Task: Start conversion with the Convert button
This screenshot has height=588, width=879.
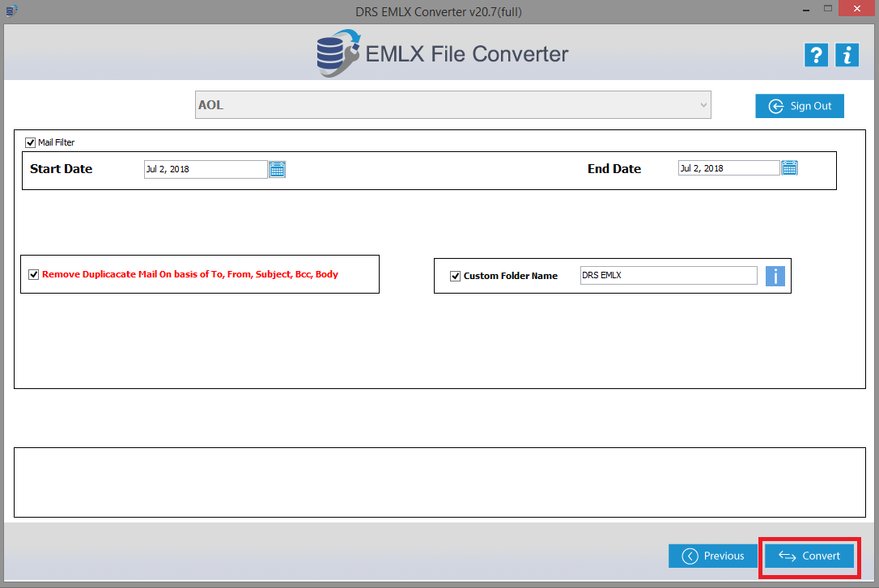Action: click(x=809, y=556)
